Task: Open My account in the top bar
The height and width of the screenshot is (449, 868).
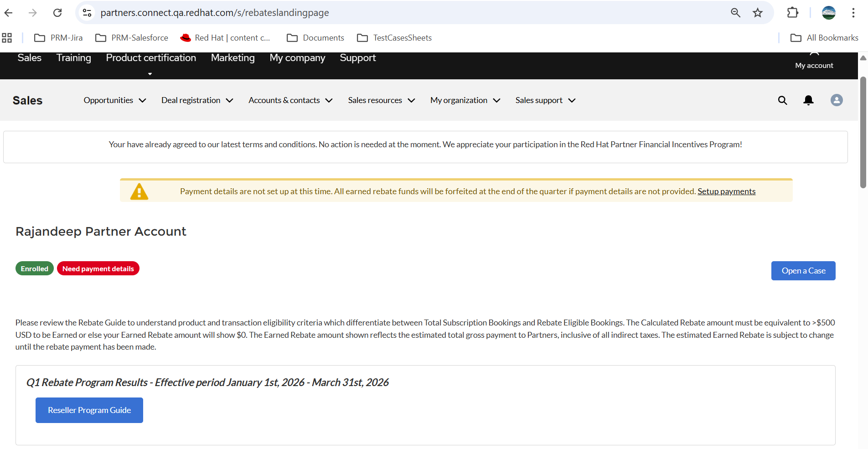Action: (x=814, y=62)
